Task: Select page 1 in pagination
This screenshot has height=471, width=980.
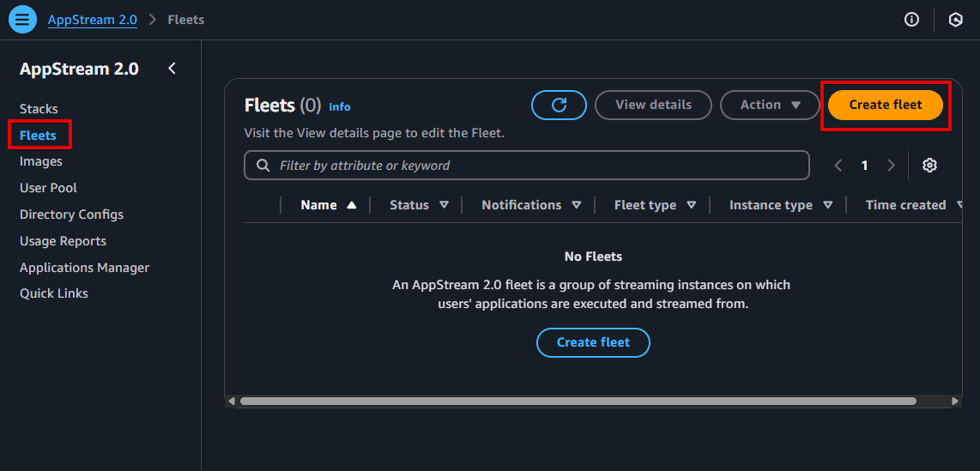Action: tap(865, 166)
